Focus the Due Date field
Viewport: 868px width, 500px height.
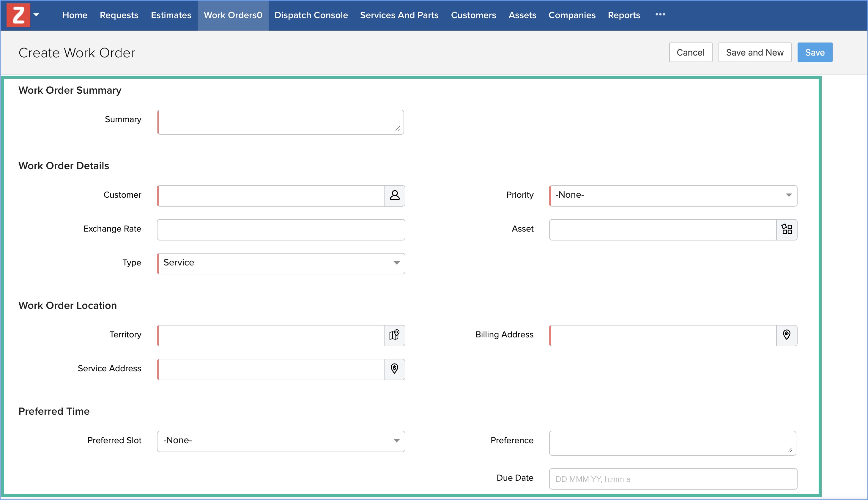(x=673, y=478)
